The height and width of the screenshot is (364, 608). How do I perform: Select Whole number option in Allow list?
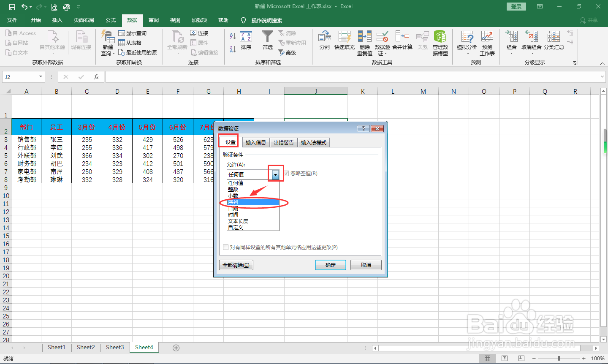(x=253, y=190)
